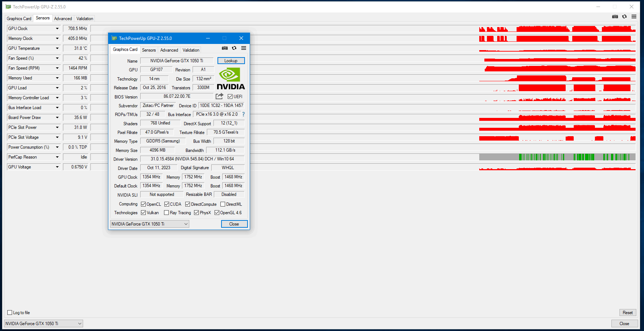Screen dimensions: 644x331
Task: Click GPU-Z icon in main window title bar
Action: click(8, 7)
